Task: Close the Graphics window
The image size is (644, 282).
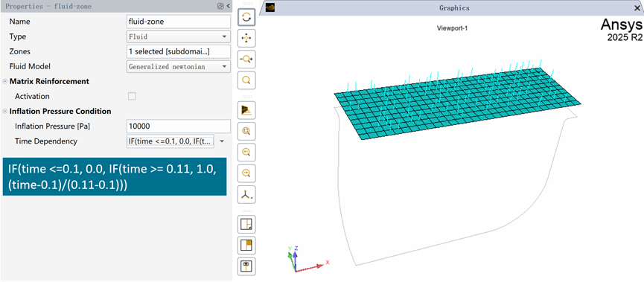Action: [x=637, y=7]
